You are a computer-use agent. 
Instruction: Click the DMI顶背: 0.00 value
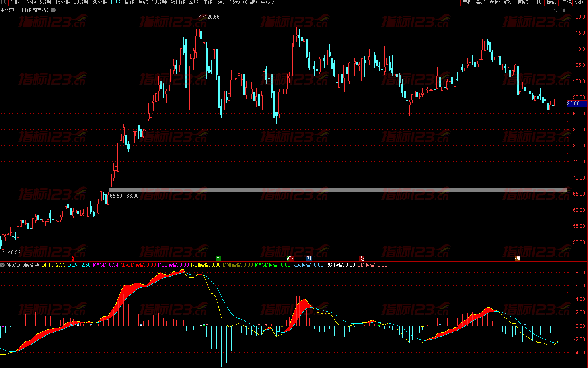tap(372, 265)
